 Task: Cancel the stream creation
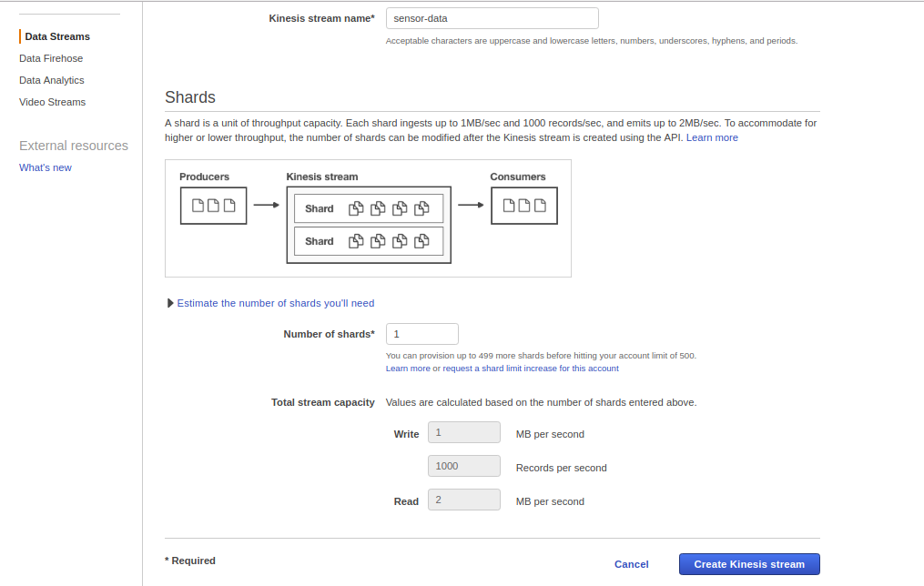pos(632,564)
